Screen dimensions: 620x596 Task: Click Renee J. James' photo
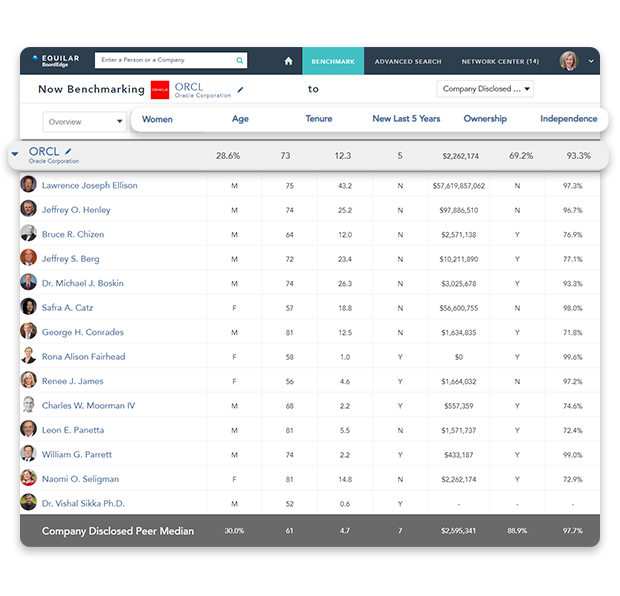[28, 380]
